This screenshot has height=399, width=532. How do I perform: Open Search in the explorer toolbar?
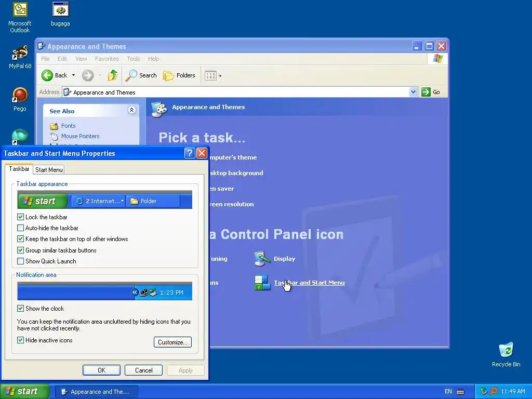[x=141, y=75]
